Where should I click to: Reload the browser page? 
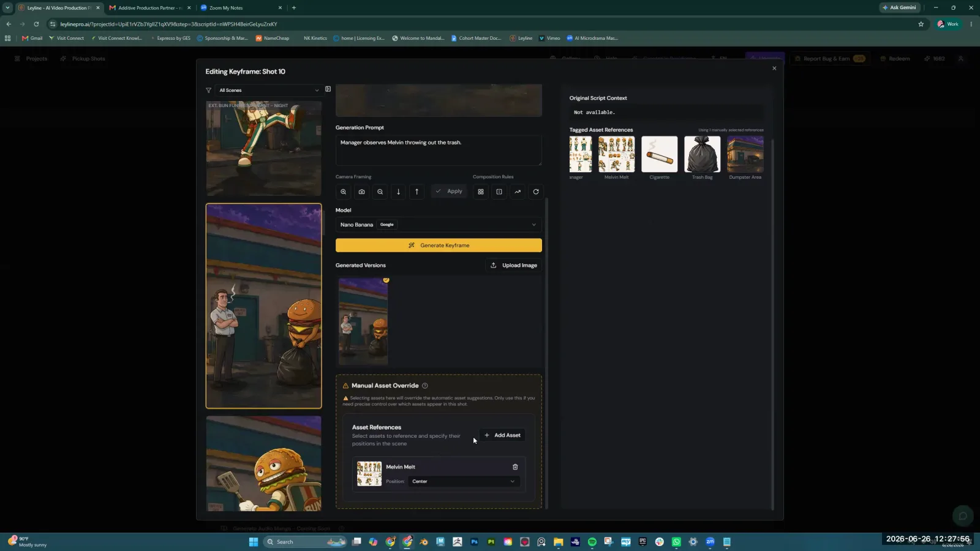pos(36,24)
